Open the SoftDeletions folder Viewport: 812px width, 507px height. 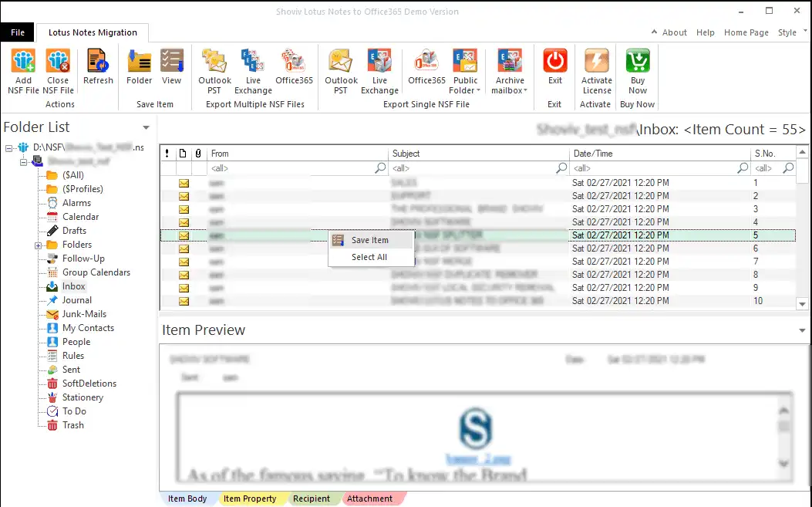pyautogui.click(x=89, y=384)
